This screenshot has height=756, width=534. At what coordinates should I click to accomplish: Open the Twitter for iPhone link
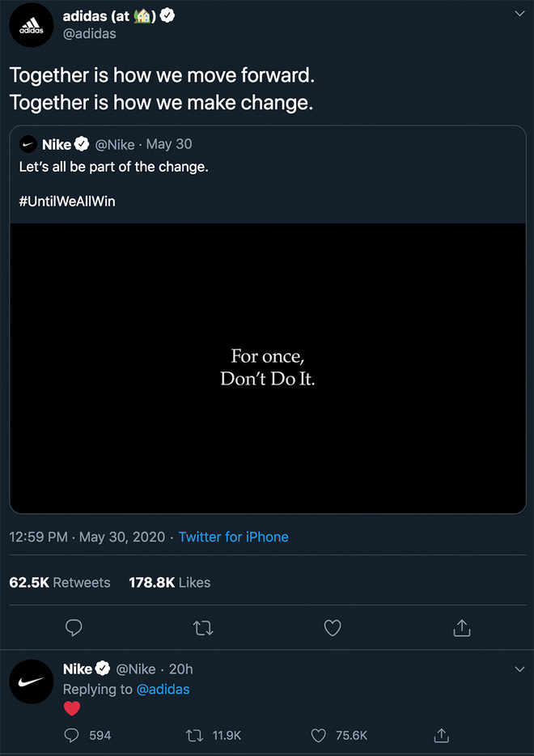point(233,537)
